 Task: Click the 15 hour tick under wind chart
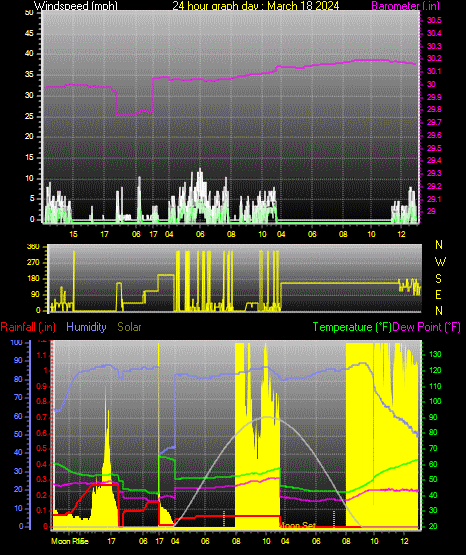[73, 234]
